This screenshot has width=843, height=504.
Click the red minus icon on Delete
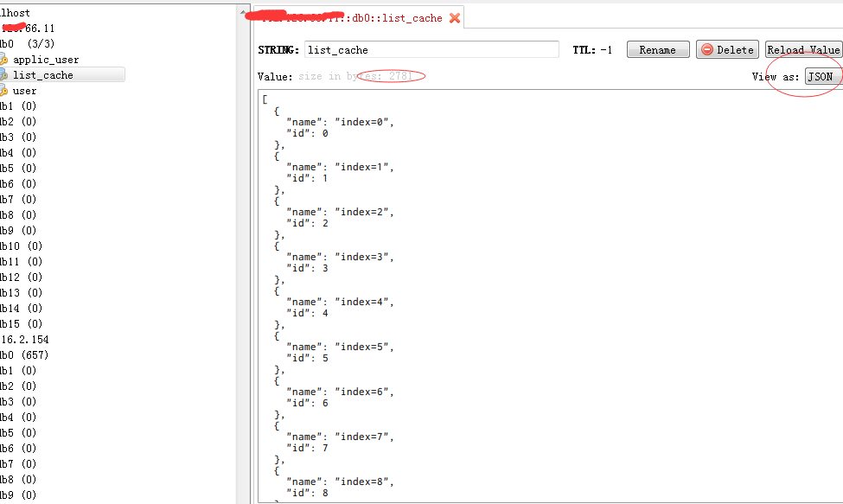(707, 49)
